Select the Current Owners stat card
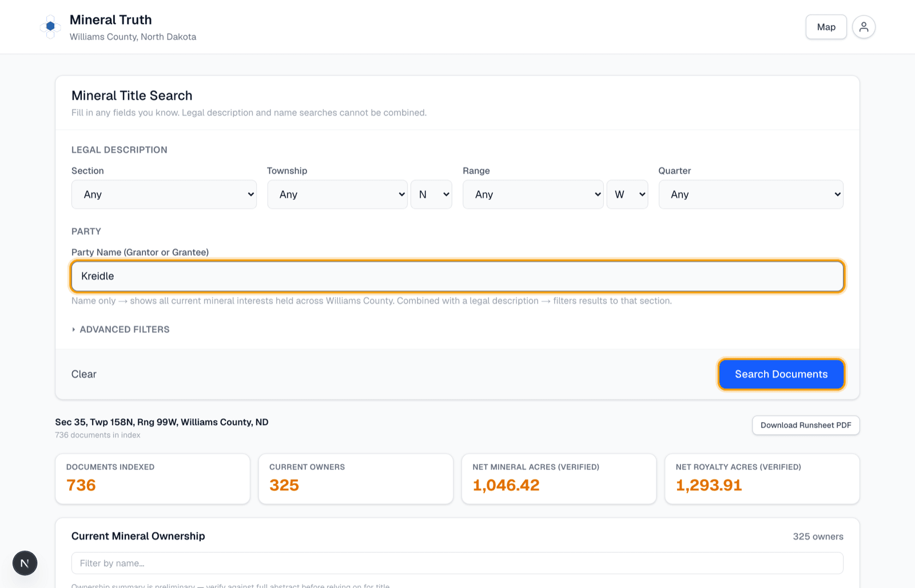Screen dimensions: 915x588 356,479
